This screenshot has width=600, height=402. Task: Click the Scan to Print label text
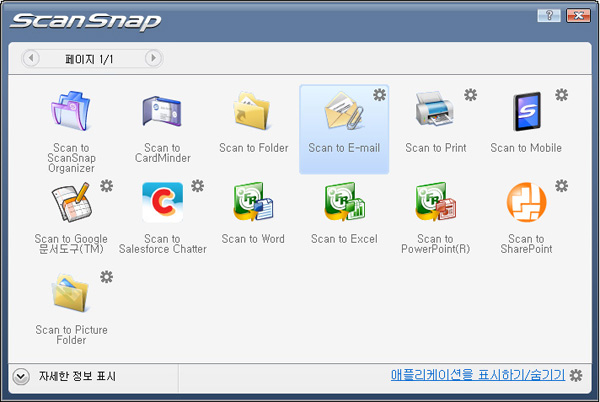(x=435, y=148)
